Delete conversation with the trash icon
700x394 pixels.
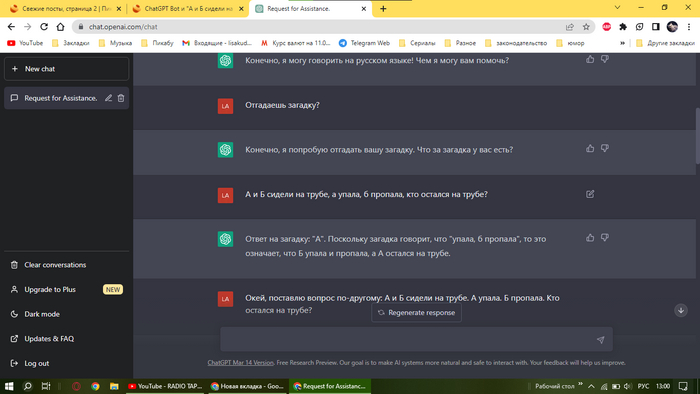(121, 98)
